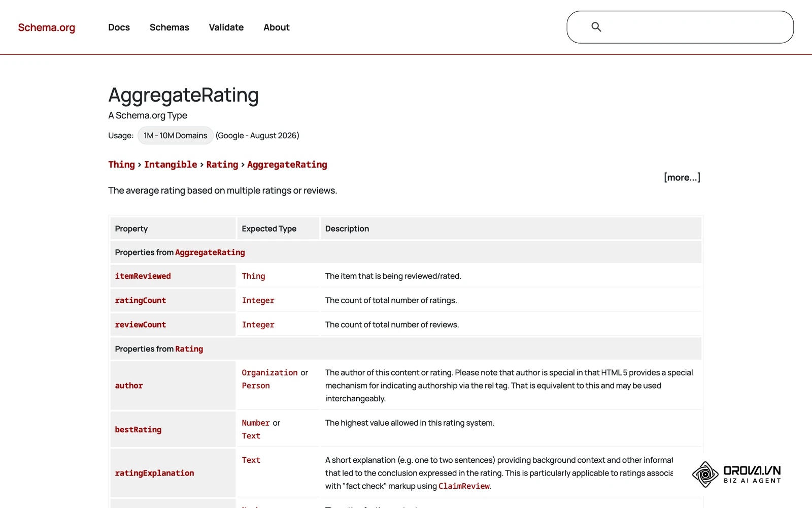This screenshot has width=812, height=508.
Task: Open the bestRating property
Action: 138,430
